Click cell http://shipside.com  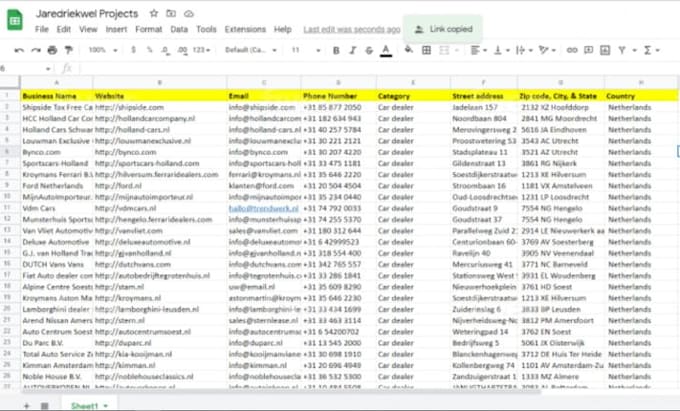tap(160, 107)
